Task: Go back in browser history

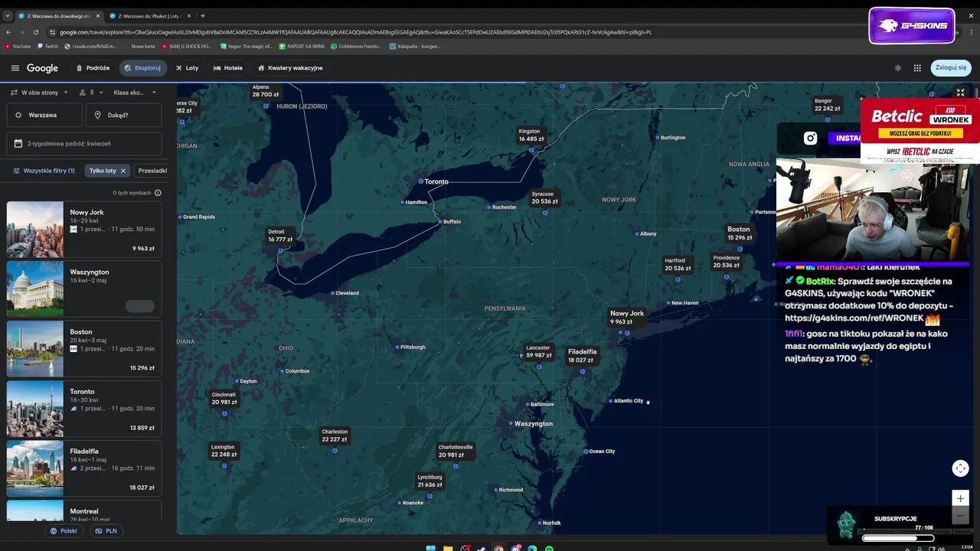Action: 8,32
